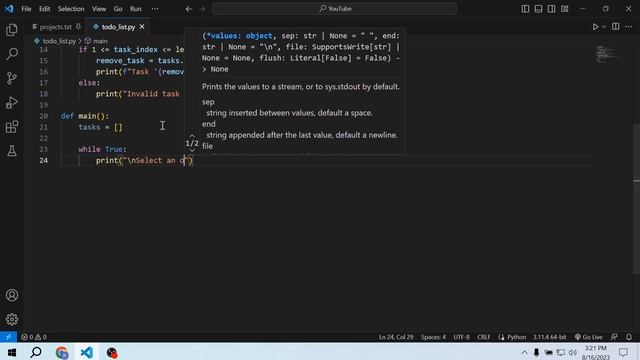Image resolution: width=640 pixels, height=360 pixels.
Task: Open the Explorer view in activity bar
Action: [12, 30]
